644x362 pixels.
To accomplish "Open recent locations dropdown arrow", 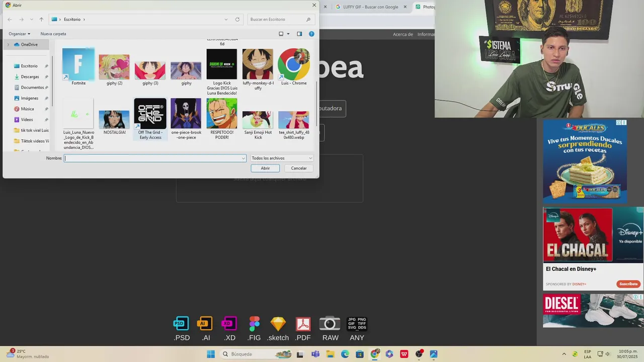I will [x=32, y=19].
